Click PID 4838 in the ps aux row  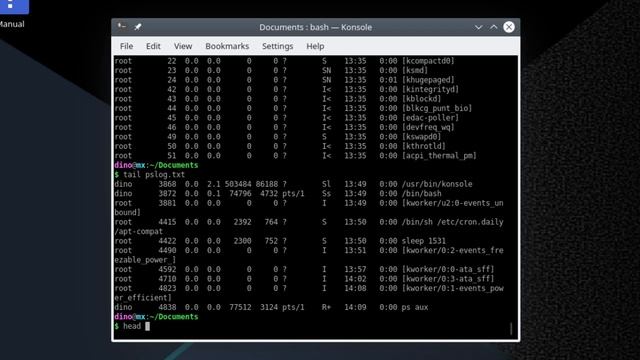(167, 307)
